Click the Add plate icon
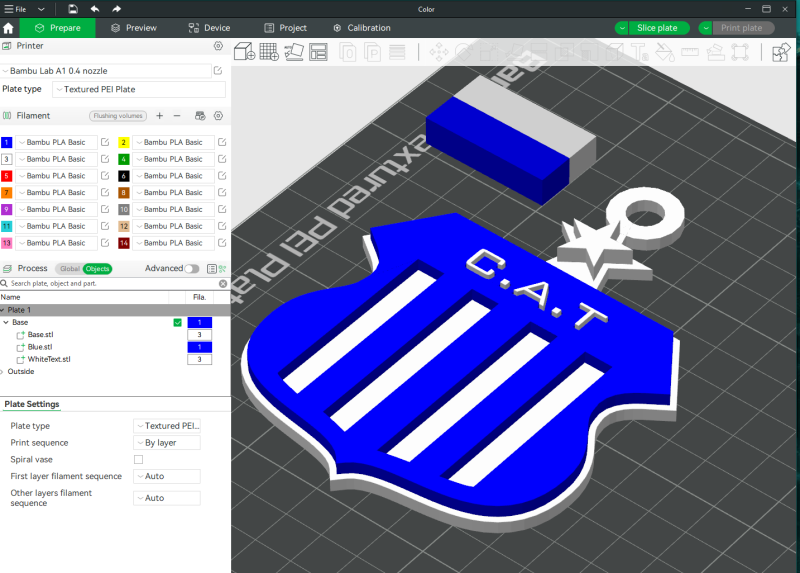 [x=269, y=51]
